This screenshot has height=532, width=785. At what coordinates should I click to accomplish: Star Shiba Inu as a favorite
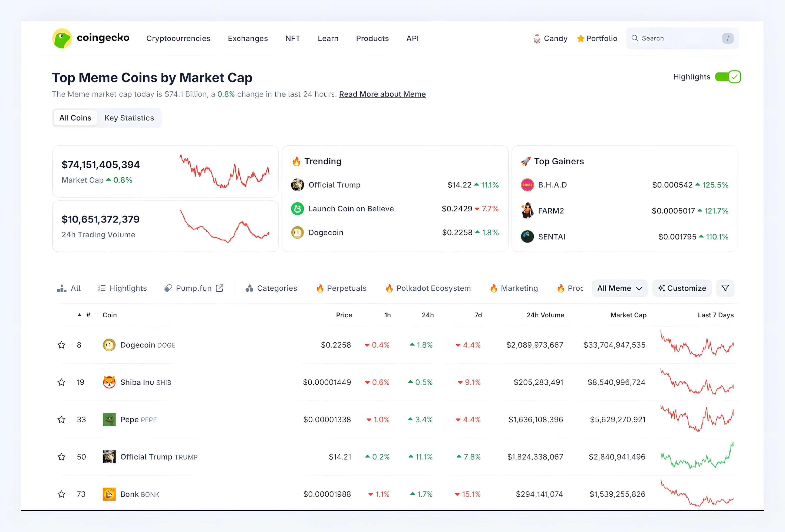[x=61, y=382]
